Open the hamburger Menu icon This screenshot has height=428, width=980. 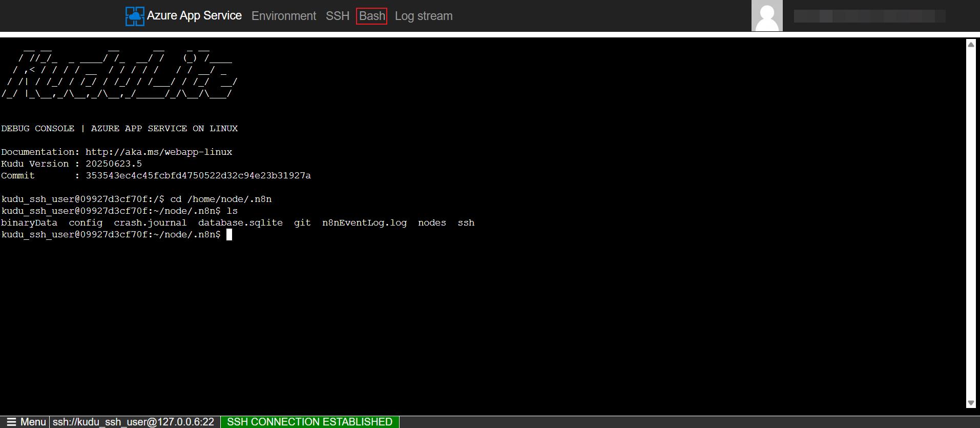[11, 422]
